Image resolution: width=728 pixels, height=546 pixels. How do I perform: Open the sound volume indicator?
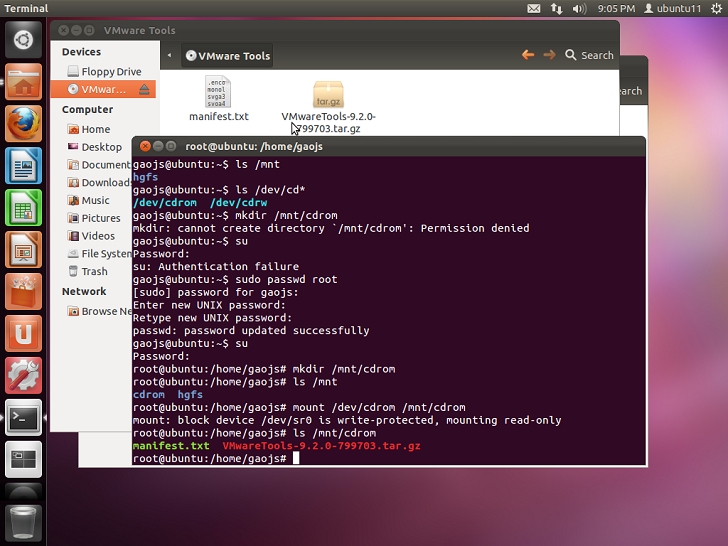click(x=579, y=8)
